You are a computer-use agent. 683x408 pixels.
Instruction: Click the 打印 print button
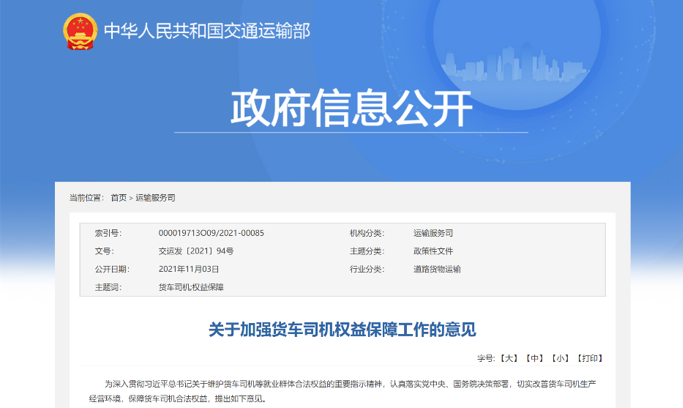click(x=590, y=358)
